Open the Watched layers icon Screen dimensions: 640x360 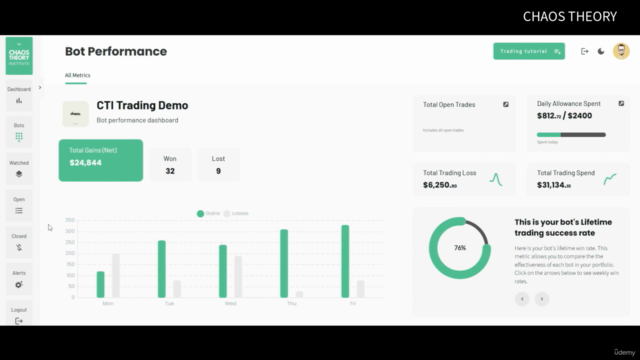point(19,174)
